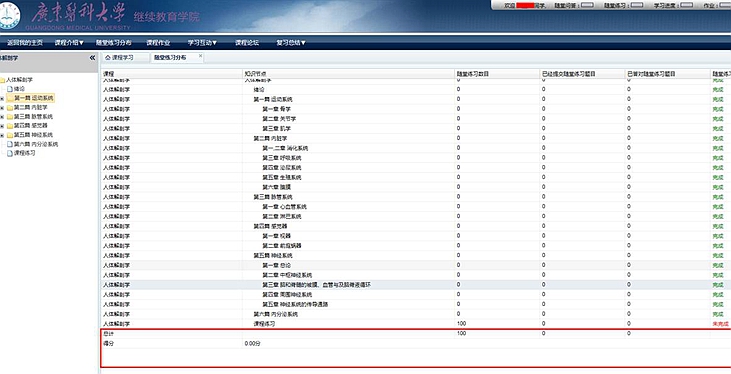The image size is (731, 374).
Task: Click 100 count in 课程练习 table row
Action: pos(462,324)
